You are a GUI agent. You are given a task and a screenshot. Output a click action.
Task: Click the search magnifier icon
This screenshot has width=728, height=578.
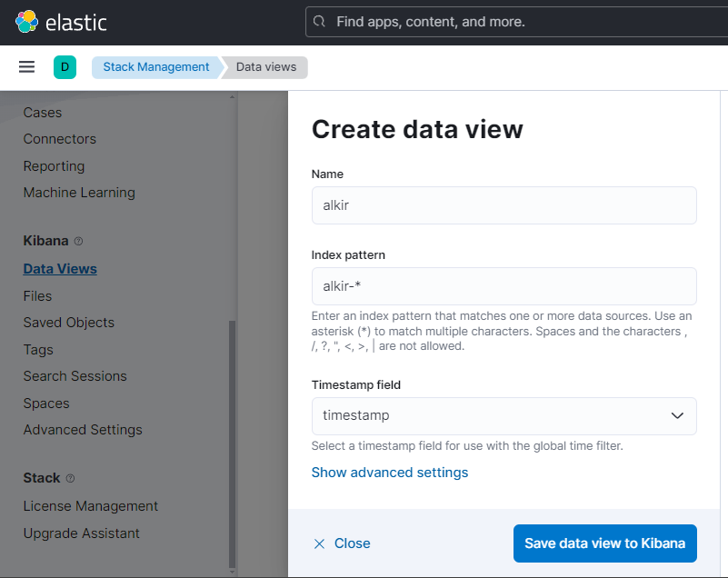319,21
